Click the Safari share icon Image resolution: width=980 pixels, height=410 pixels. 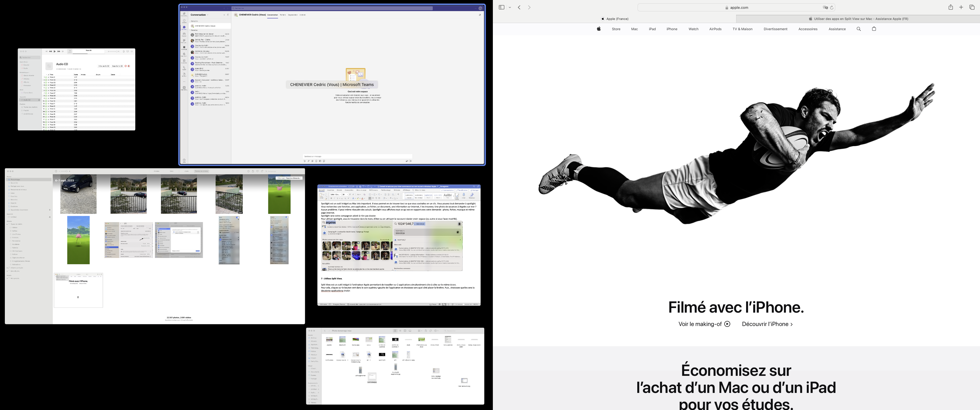(950, 7)
